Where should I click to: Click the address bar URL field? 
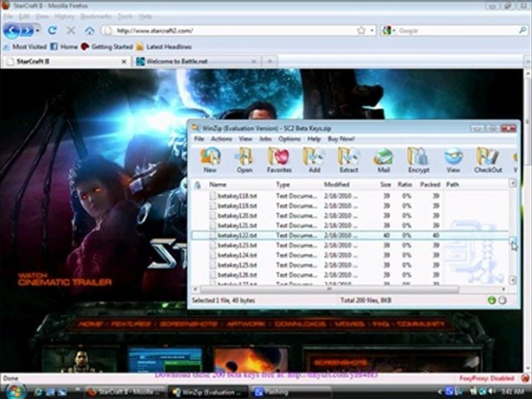pos(234,30)
